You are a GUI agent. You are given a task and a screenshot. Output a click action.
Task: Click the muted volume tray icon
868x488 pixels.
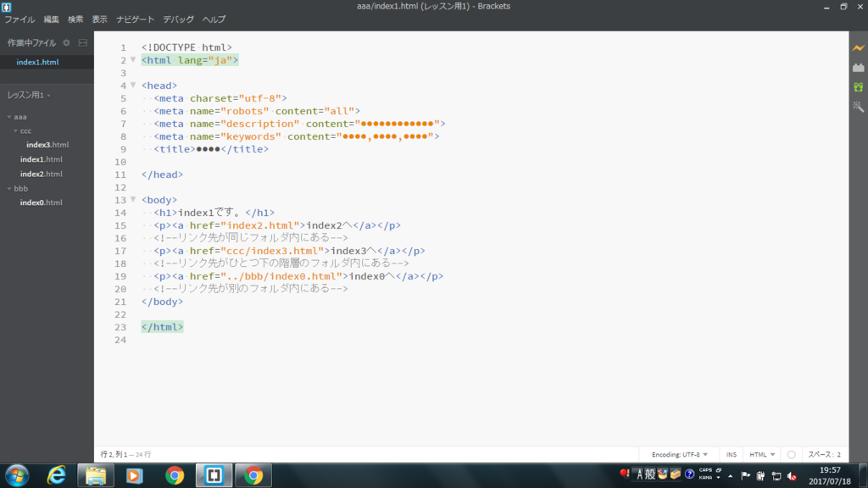coord(792,476)
